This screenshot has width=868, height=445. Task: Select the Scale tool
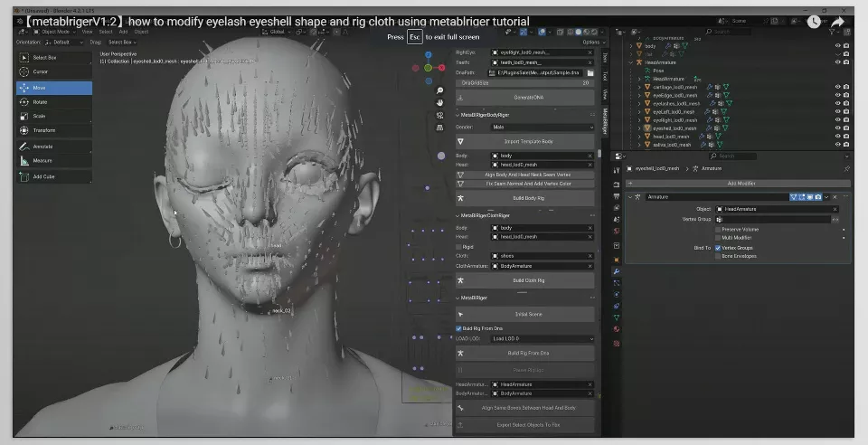(x=54, y=117)
